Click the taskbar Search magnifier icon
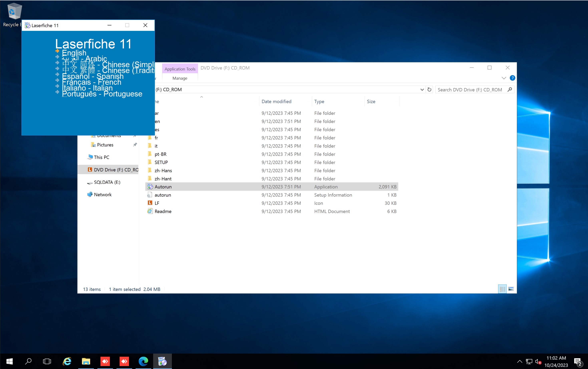588x369 pixels. point(28,361)
